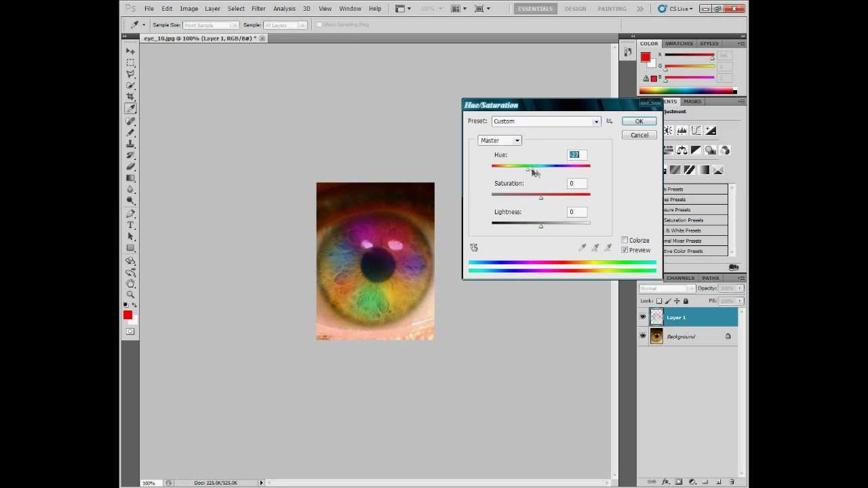Select the Rectangular Marquee tool
The width and height of the screenshot is (868, 488).
(130, 62)
